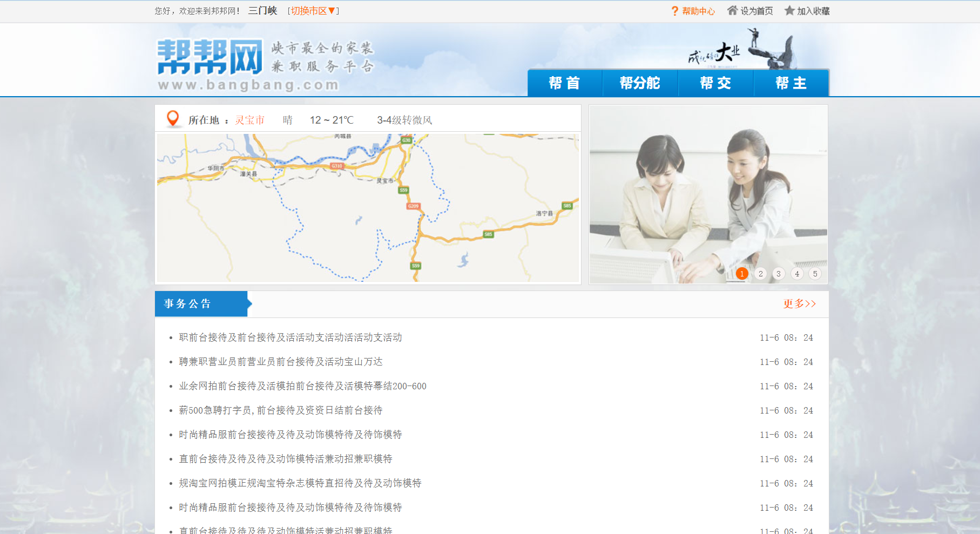Click the 灵宝市 label on the map
Screen dimensions: 980x534
click(x=385, y=181)
